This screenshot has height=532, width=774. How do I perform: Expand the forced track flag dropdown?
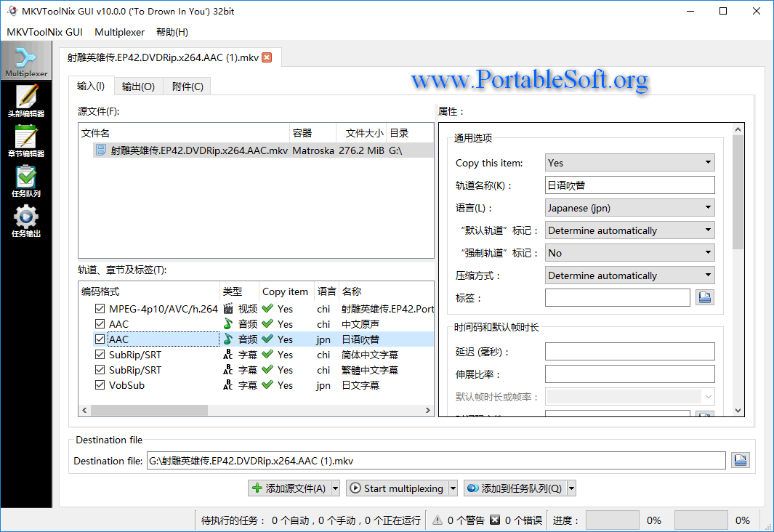pyautogui.click(x=629, y=252)
